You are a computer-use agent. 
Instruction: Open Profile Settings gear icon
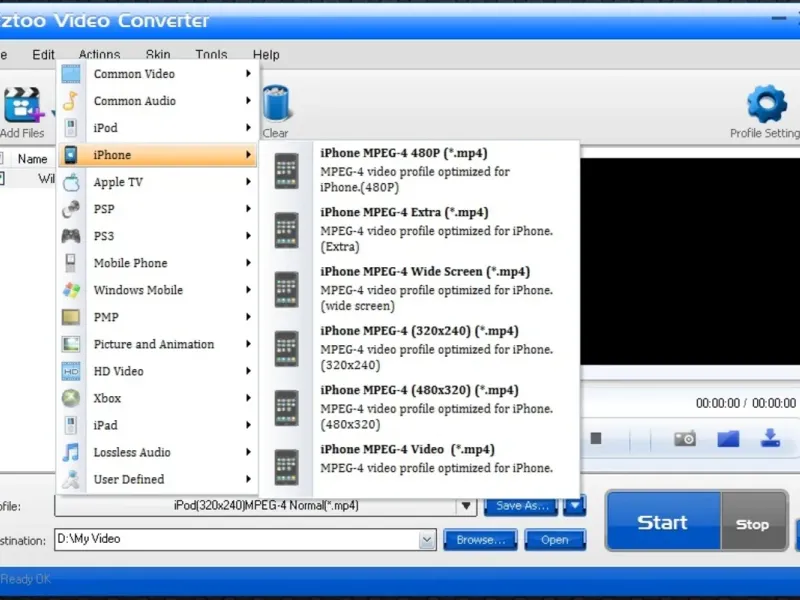pos(766,104)
